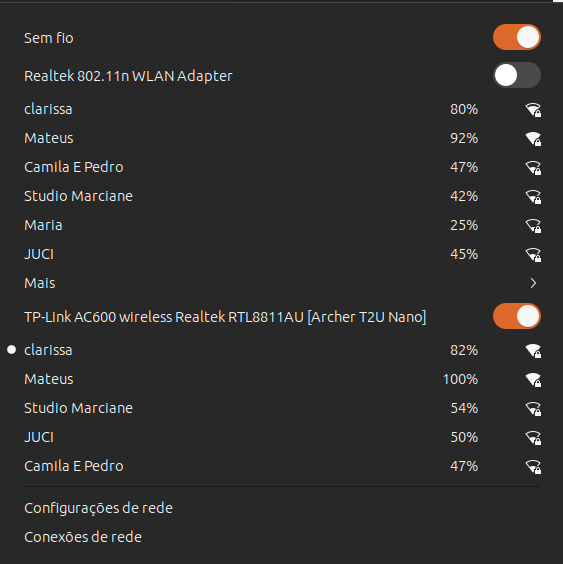Select Studio Marciane network at 42%
The height and width of the screenshot is (564, 563).
pos(281,196)
